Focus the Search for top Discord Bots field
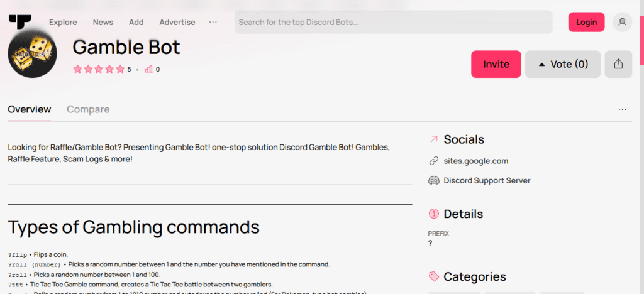The image size is (644, 294). tap(394, 22)
